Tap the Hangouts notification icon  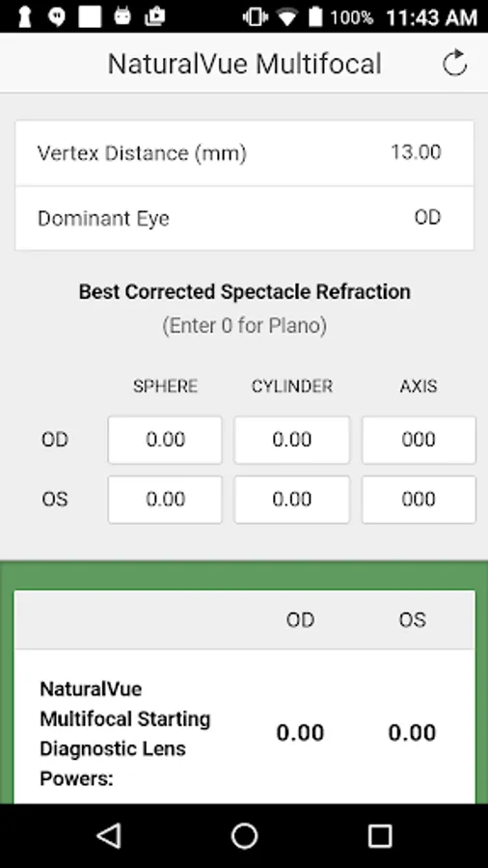(x=56, y=16)
